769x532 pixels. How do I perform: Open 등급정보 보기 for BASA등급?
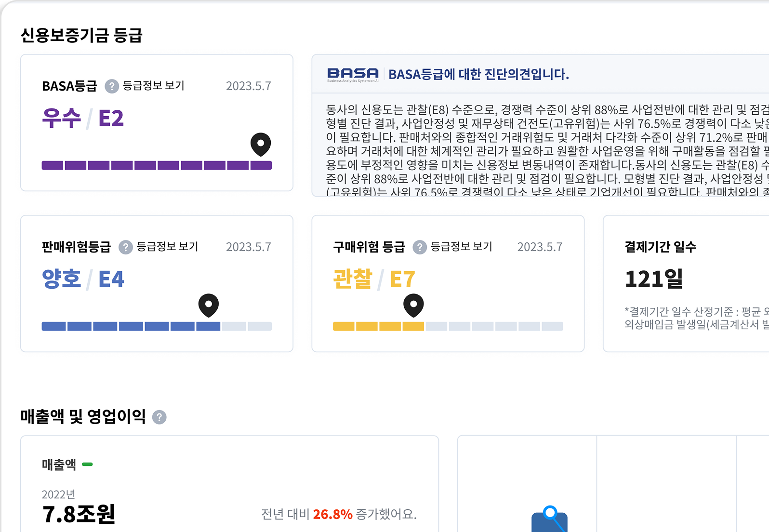[154, 86]
